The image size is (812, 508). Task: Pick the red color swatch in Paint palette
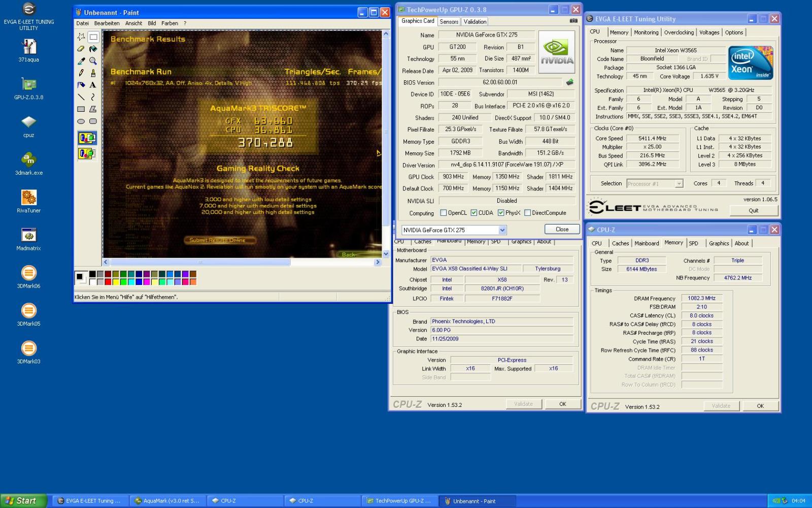point(108,282)
